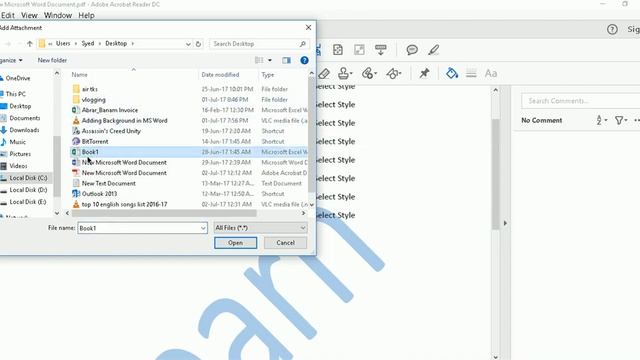This screenshot has height=360, width=640.
Task: Select the highlighter pen tool
Action: coord(433,50)
